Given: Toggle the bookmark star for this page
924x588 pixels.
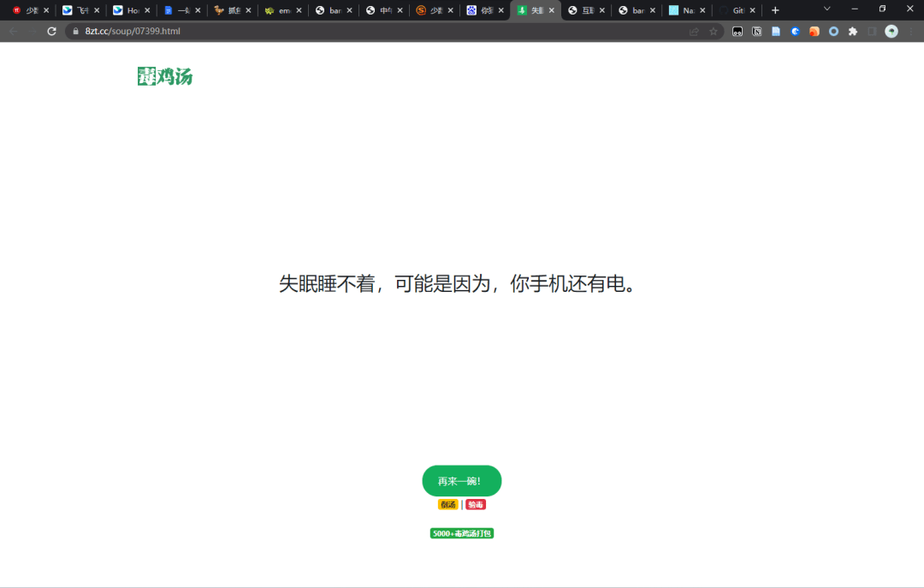Looking at the screenshot, I should [714, 31].
